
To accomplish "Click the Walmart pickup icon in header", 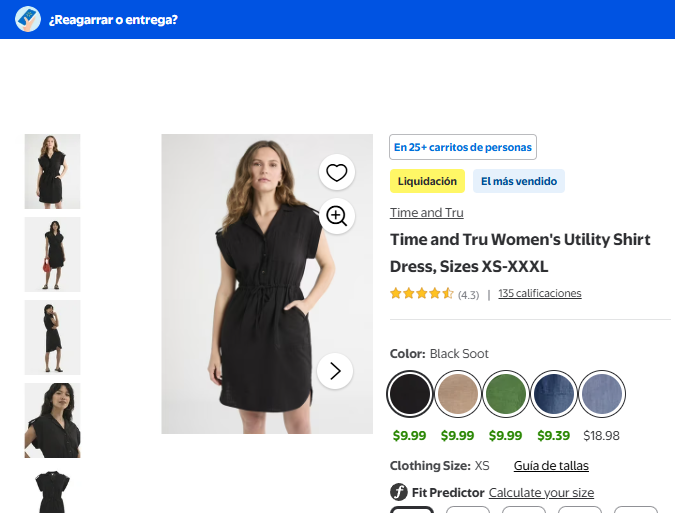I will point(28,19).
